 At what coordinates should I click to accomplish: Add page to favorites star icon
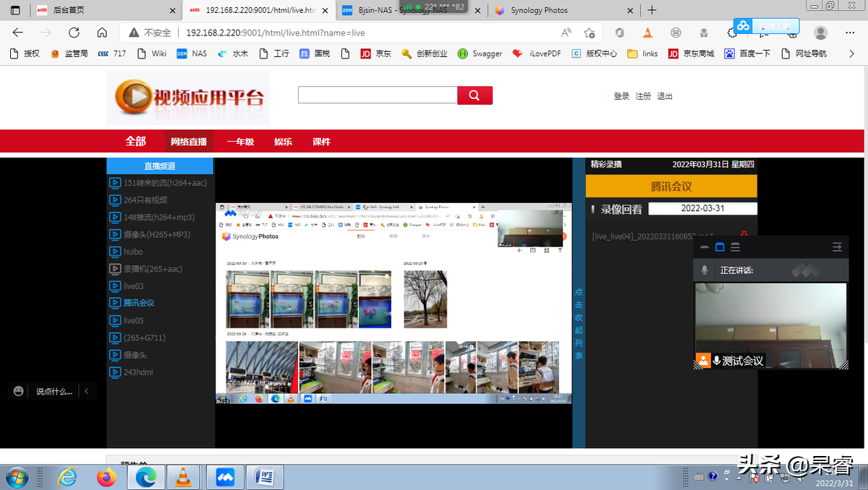coord(589,33)
